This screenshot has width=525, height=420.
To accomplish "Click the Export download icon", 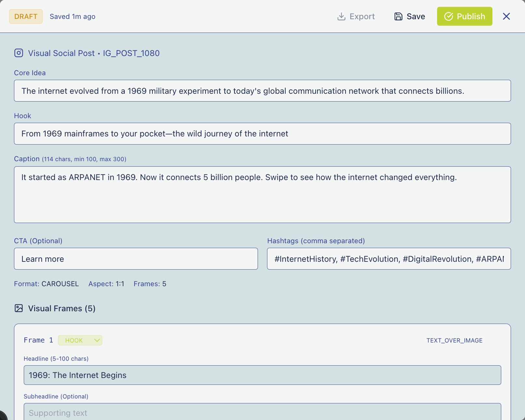I will point(341,17).
